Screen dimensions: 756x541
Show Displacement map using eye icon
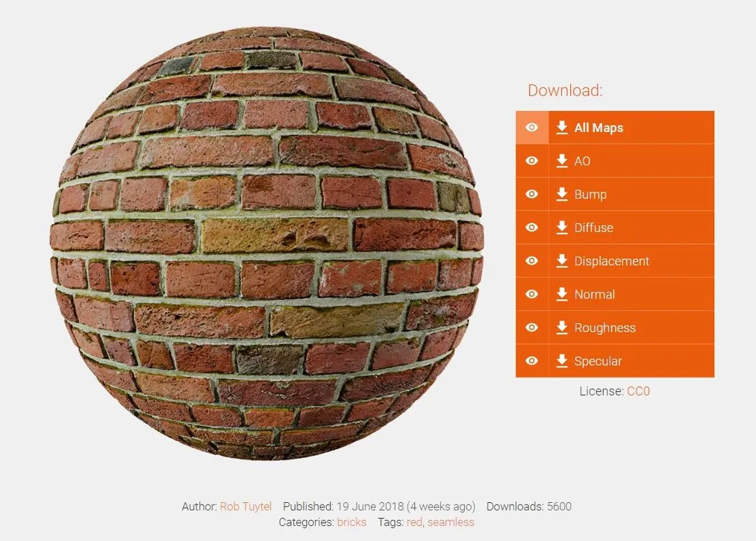click(x=532, y=260)
